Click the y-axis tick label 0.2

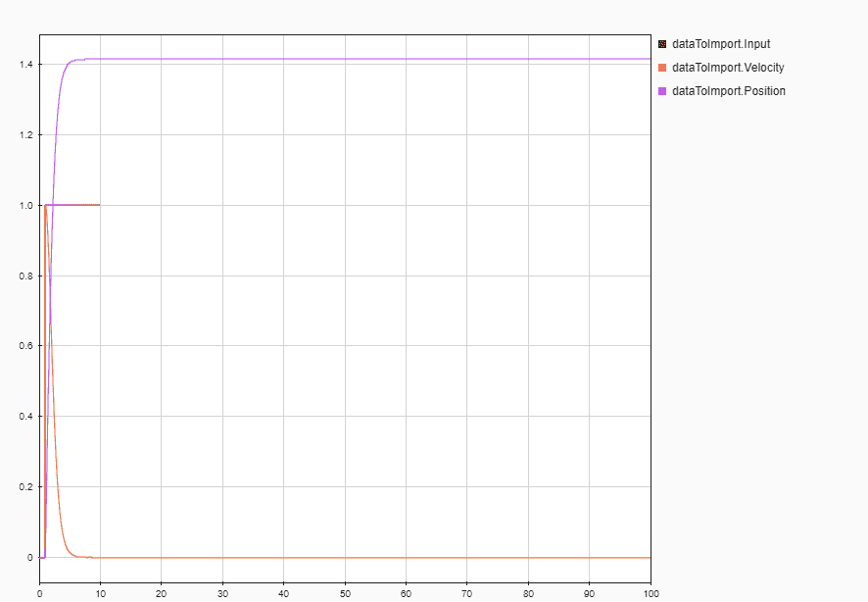24,487
